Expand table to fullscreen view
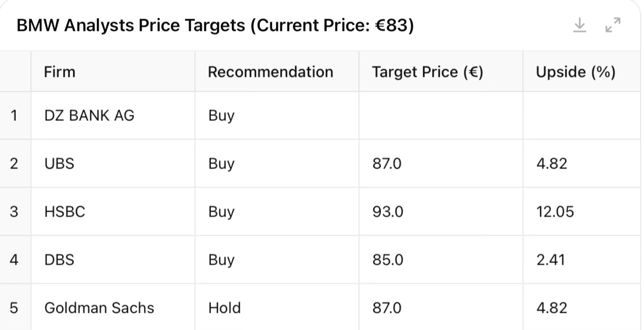Screen dimensions: 644x330 point(613,25)
